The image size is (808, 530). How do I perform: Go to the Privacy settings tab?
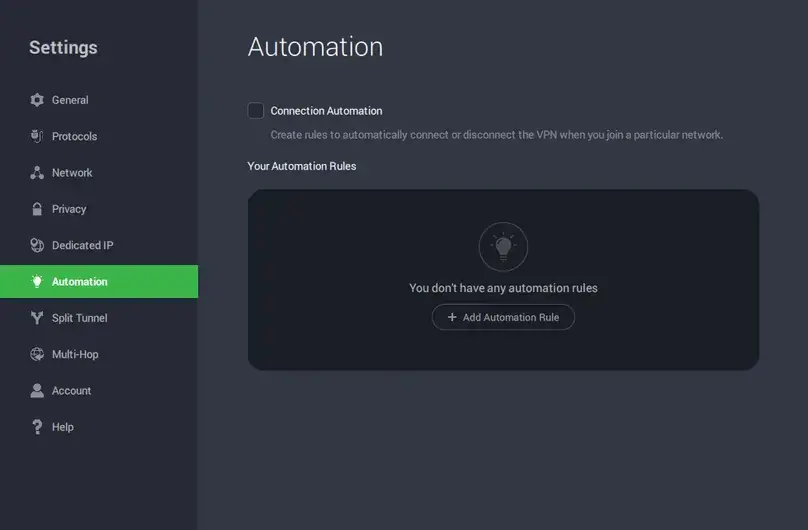point(99,209)
